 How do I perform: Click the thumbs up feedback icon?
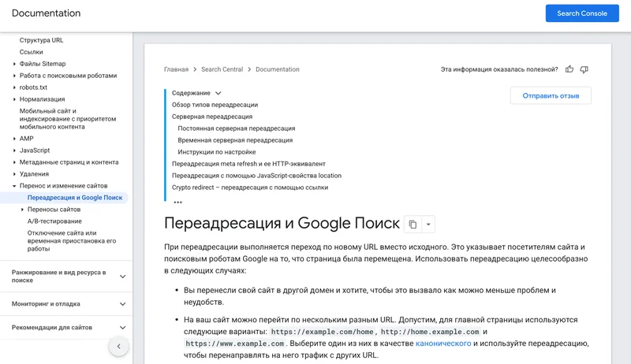click(569, 69)
